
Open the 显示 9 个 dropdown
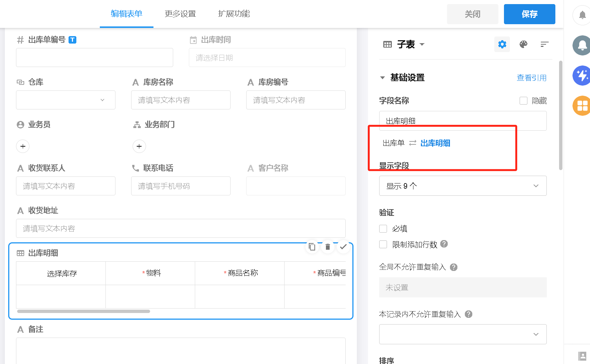(x=463, y=186)
